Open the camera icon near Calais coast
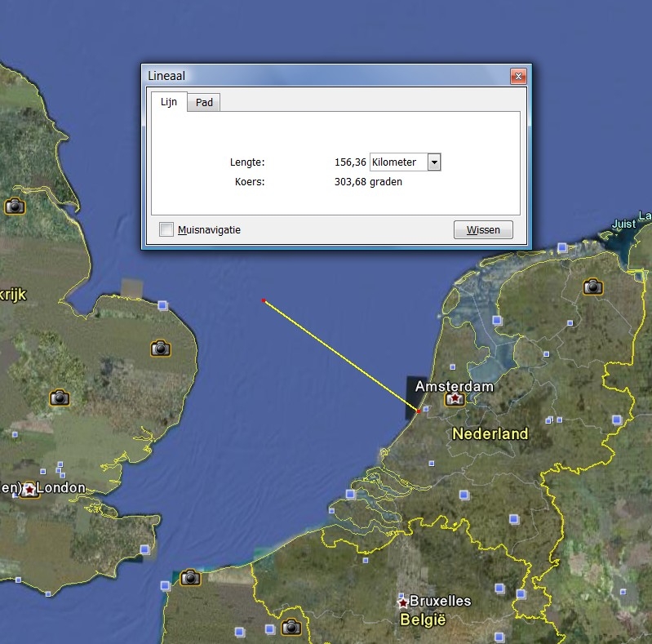 point(190,577)
